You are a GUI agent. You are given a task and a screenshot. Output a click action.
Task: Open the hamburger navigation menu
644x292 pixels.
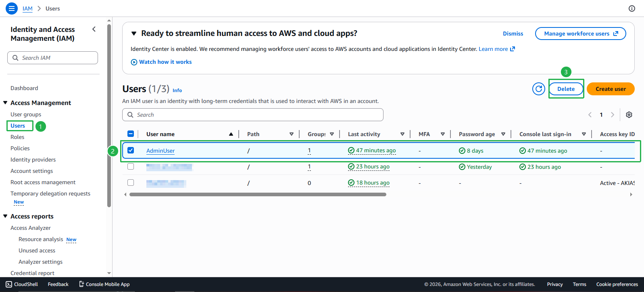click(x=12, y=8)
